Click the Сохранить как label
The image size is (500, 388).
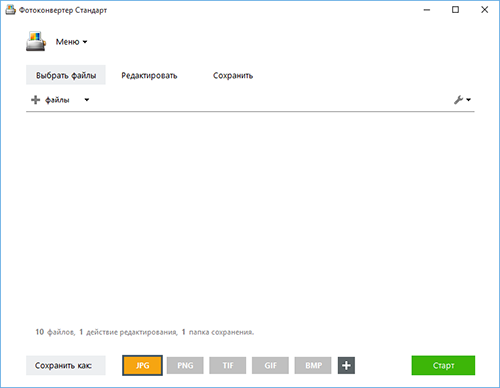(66, 365)
